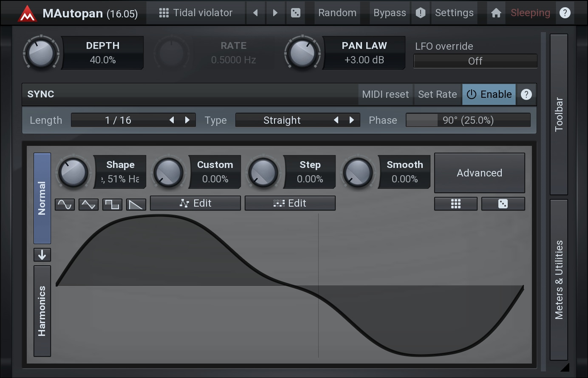
Task: Click the Step sequencer Edit button
Action: (290, 203)
